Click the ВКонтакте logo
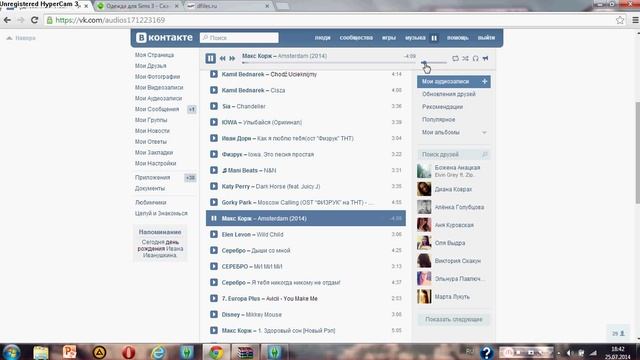The height and width of the screenshot is (360, 640). click(164, 38)
